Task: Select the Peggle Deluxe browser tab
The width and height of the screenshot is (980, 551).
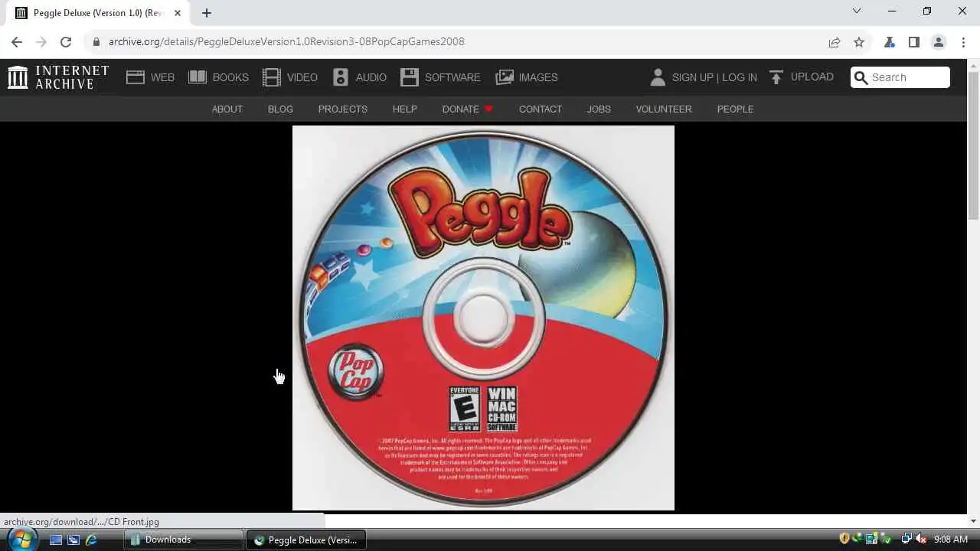Action: [98, 13]
